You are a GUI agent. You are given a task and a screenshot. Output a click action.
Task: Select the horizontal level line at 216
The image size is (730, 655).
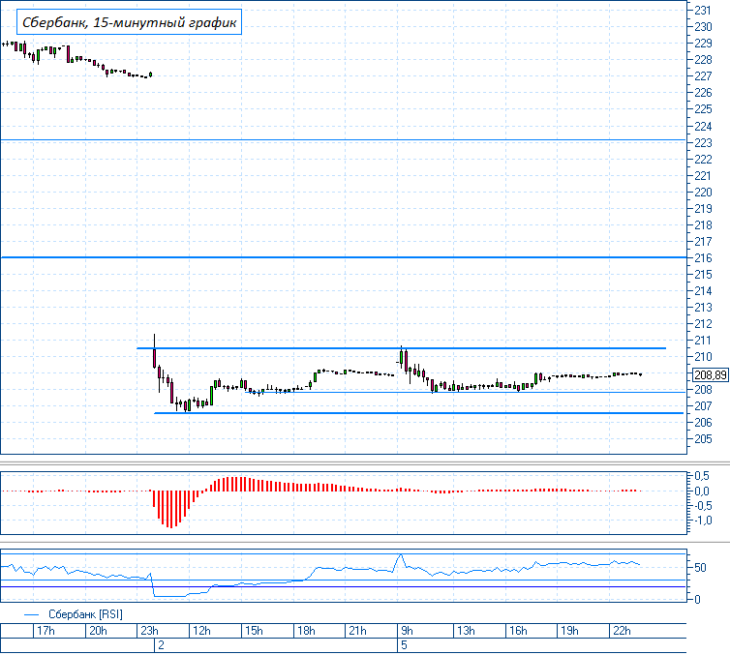(344, 257)
